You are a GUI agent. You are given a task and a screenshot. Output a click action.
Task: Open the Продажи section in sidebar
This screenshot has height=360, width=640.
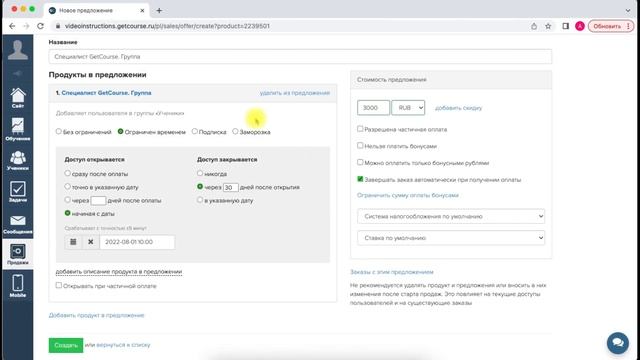[18, 254]
